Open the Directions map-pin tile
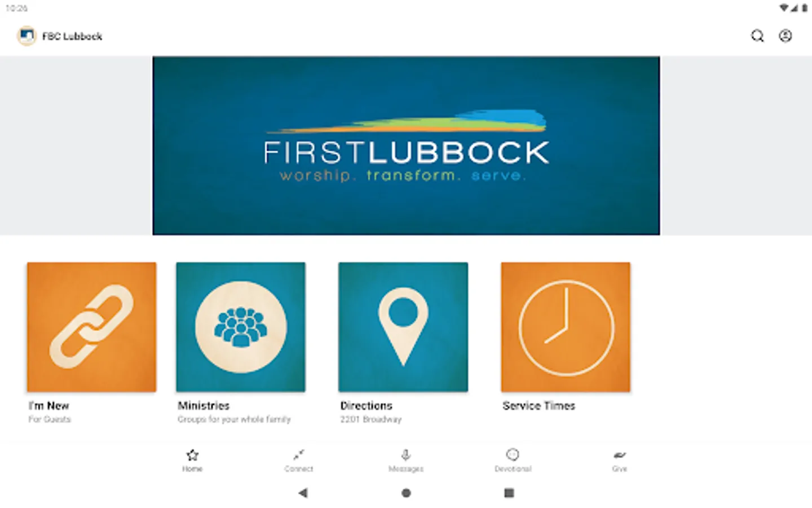Image resolution: width=812 pixels, height=508 pixels. pyautogui.click(x=403, y=327)
